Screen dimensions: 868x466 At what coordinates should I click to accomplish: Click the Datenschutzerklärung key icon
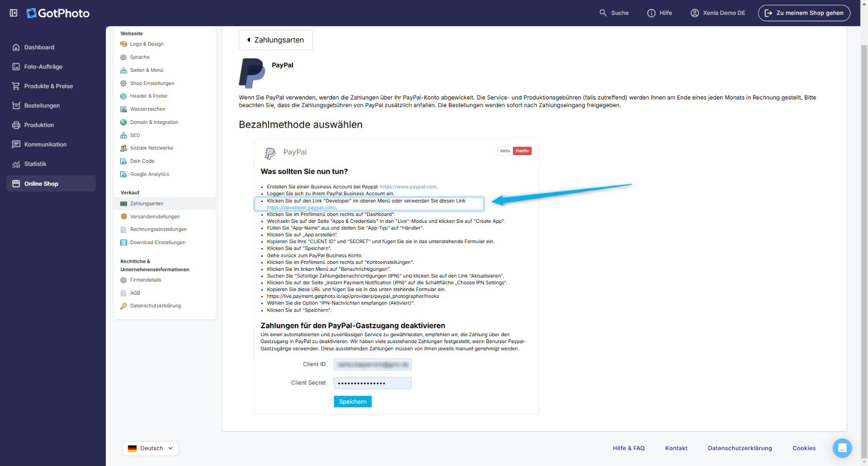click(x=123, y=306)
